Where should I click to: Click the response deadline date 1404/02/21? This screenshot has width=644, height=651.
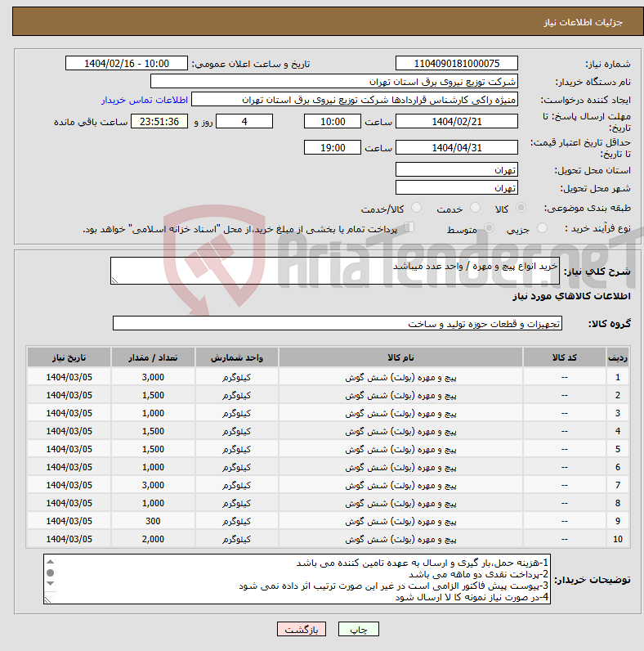coord(457,122)
